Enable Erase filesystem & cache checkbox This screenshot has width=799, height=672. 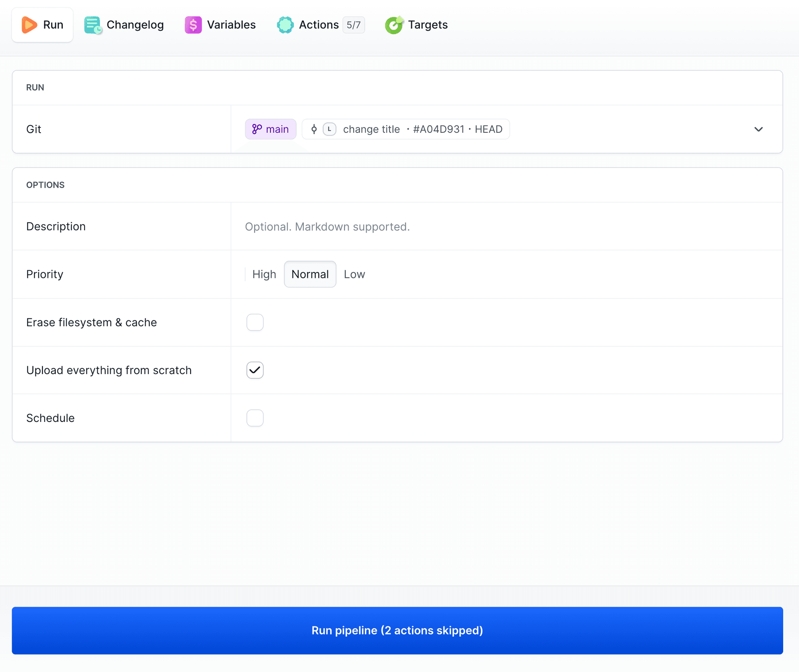(x=255, y=322)
